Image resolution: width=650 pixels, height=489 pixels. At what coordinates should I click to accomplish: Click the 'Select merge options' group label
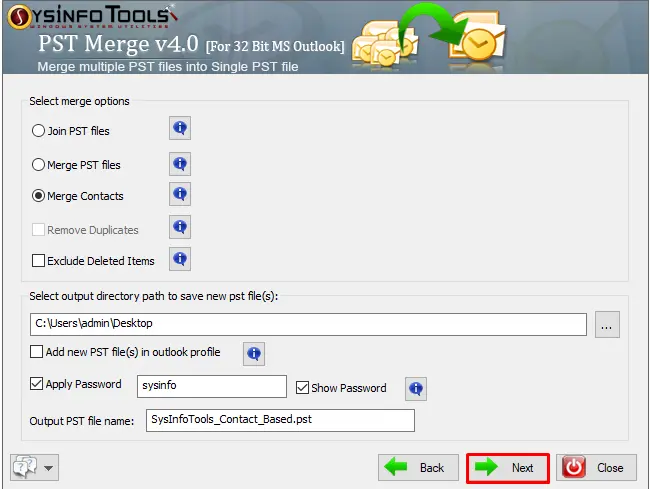click(79, 101)
